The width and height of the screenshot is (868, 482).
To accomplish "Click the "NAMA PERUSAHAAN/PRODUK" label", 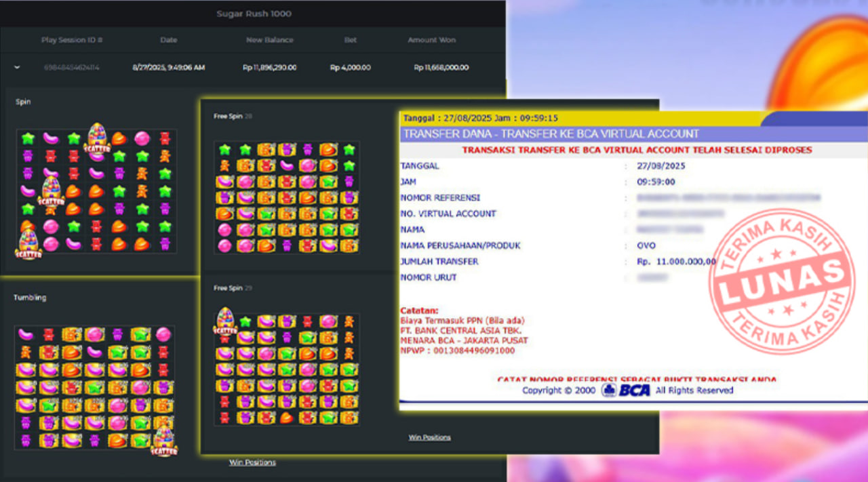I will (x=460, y=245).
